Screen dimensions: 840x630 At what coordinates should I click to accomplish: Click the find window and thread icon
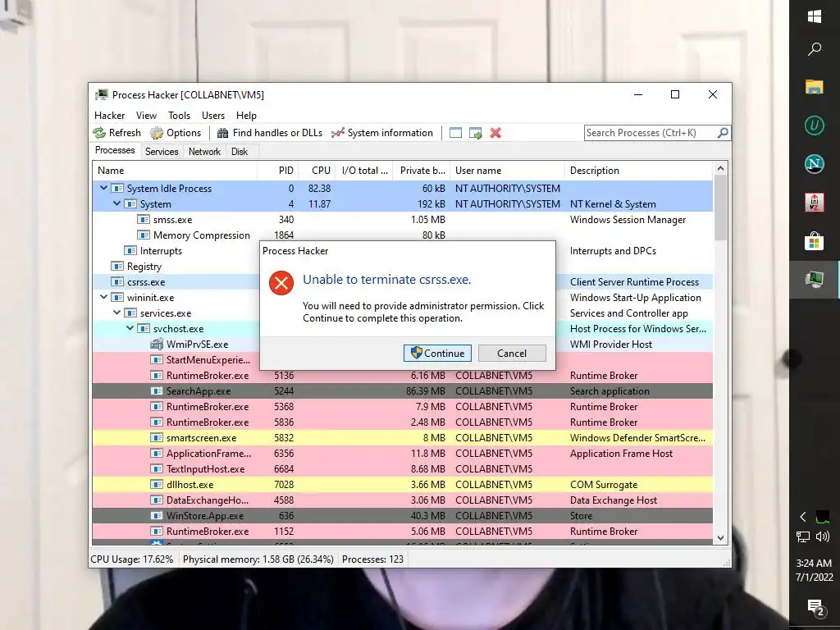(x=476, y=133)
